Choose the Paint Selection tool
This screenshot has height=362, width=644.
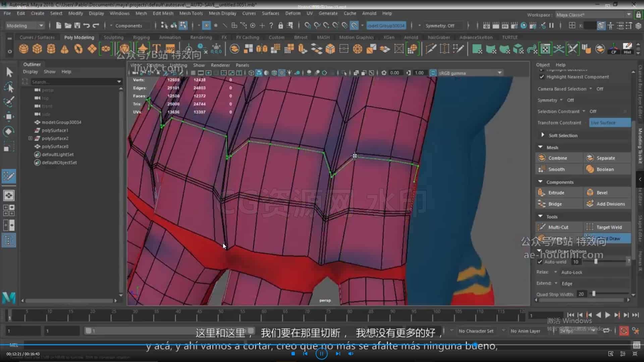pyautogui.click(x=9, y=102)
